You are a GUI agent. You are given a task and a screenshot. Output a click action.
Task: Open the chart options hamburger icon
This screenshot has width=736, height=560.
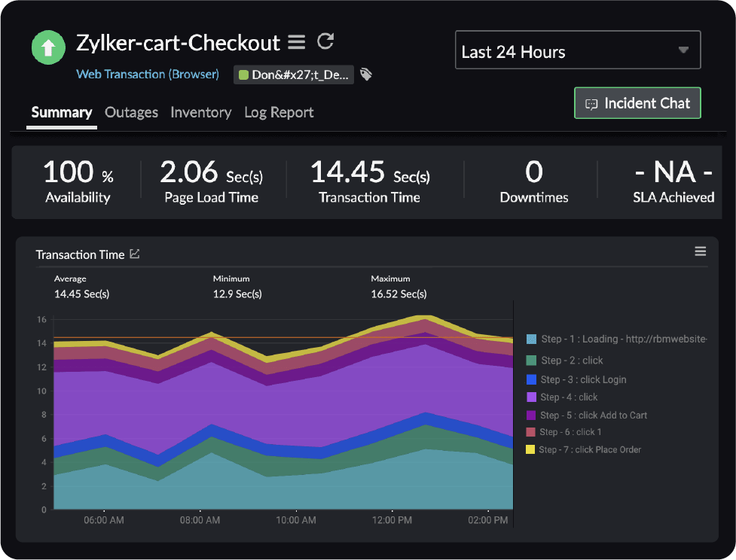(x=700, y=251)
